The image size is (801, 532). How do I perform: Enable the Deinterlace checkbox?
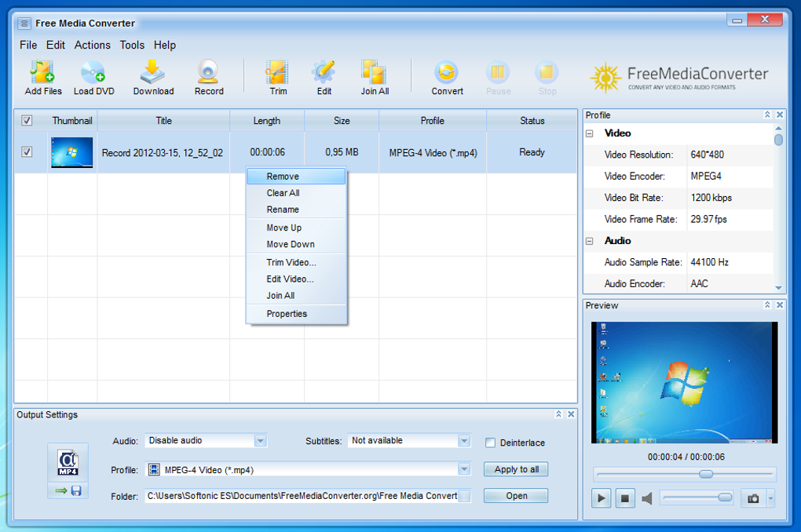(x=490, y=443)
